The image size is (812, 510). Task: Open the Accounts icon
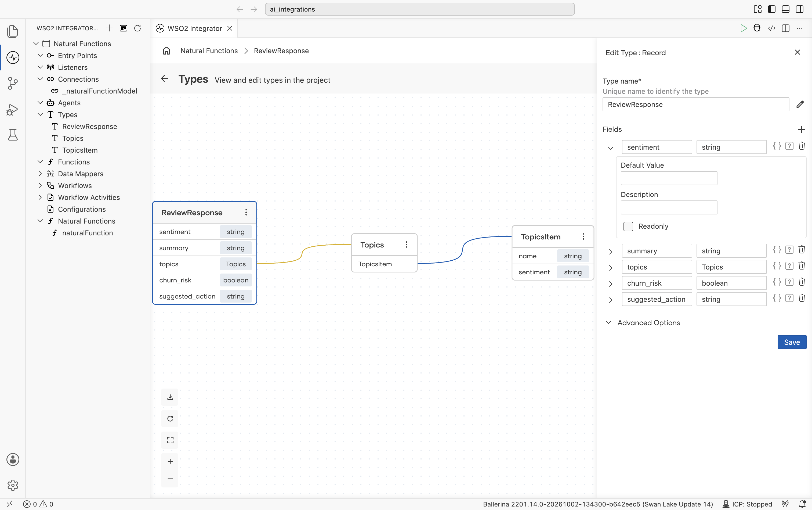13,459
